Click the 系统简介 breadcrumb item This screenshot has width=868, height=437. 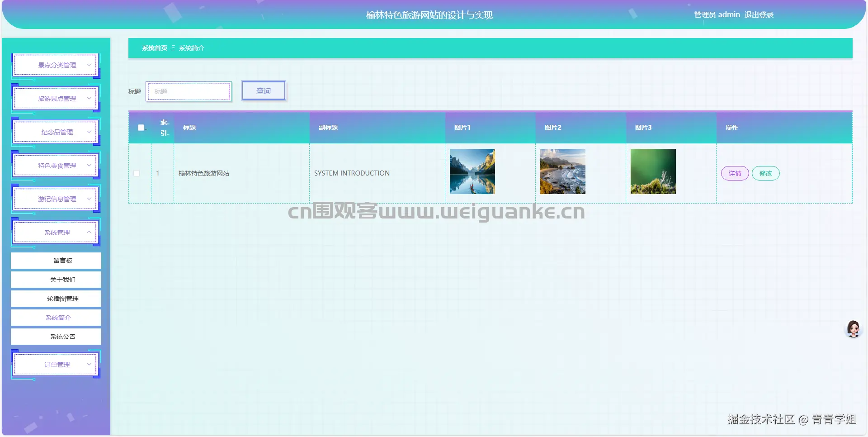tap(192, 48)
